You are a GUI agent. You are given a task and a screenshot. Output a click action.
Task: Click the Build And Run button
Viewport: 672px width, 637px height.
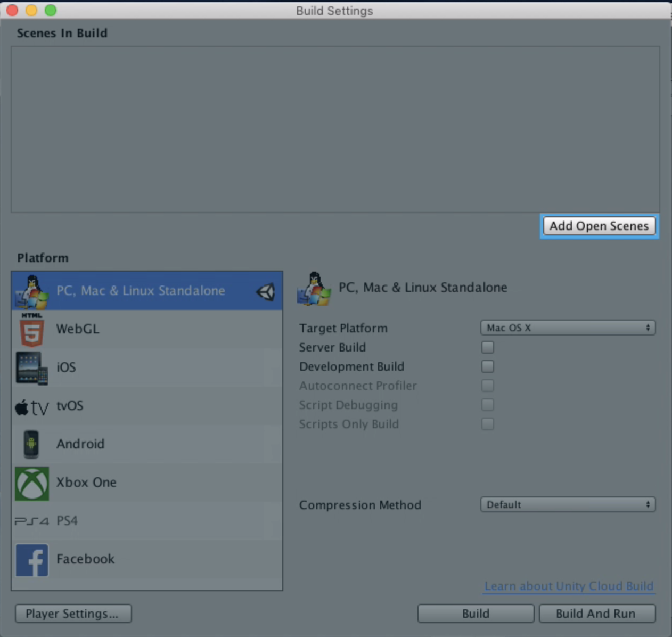[x=597, y=614]
